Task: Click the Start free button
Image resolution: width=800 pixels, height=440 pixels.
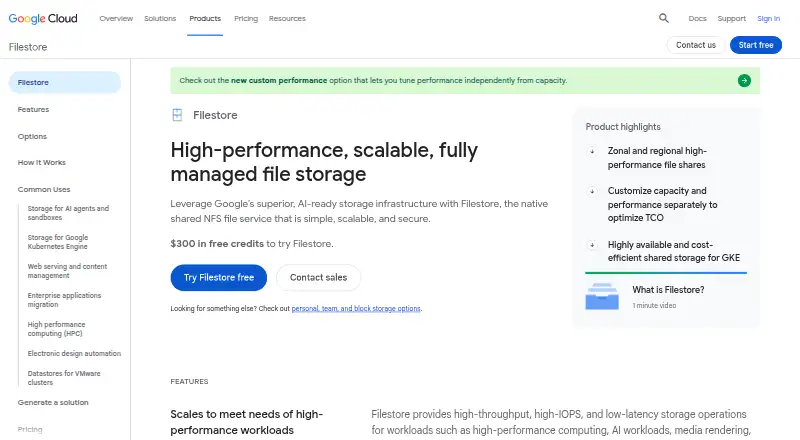Action: coord(756,45)
